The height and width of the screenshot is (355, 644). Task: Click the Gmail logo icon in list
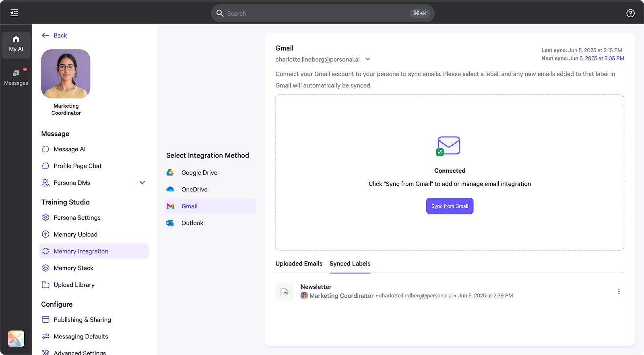pyautogui.click(x=170, y=206)
